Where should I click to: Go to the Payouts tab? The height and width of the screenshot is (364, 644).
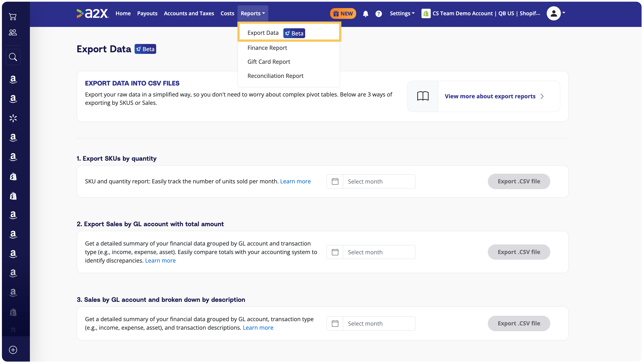(x=147, y=13)
